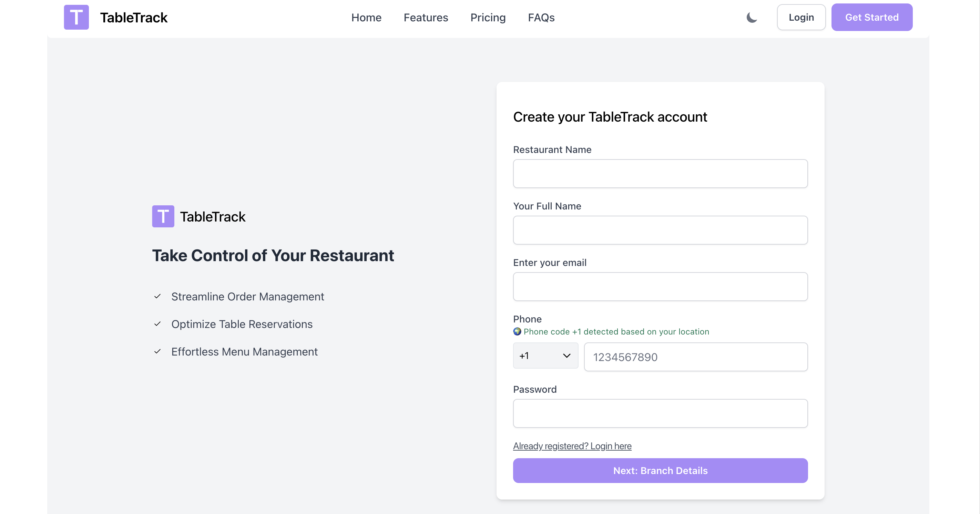Focus the Restaurant Name input field
Viewport: 980px width, 514px height.
coord(660,174)
